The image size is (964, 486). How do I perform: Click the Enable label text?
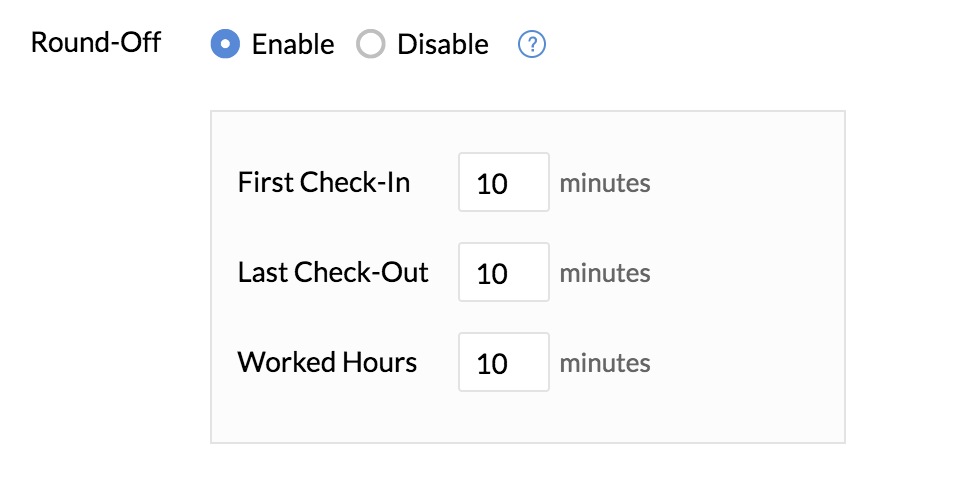[x=293, y=44]
